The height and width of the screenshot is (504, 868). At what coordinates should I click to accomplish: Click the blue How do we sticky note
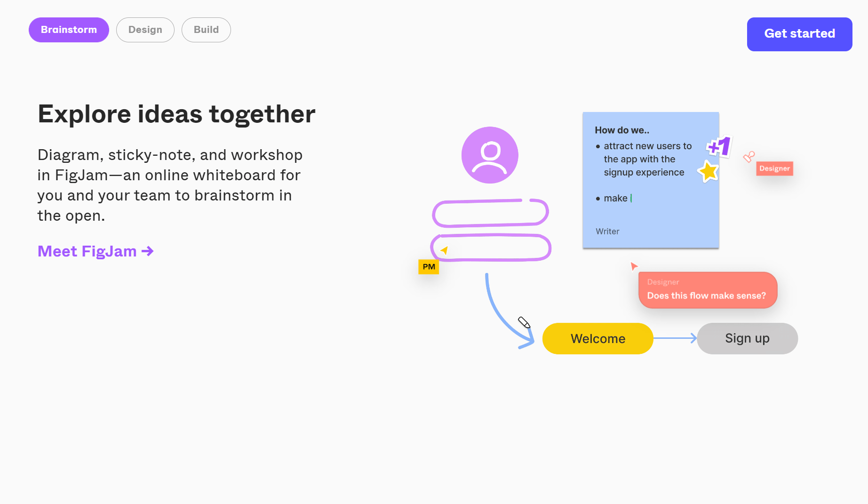pyautogui.click(x=650, y=213)
